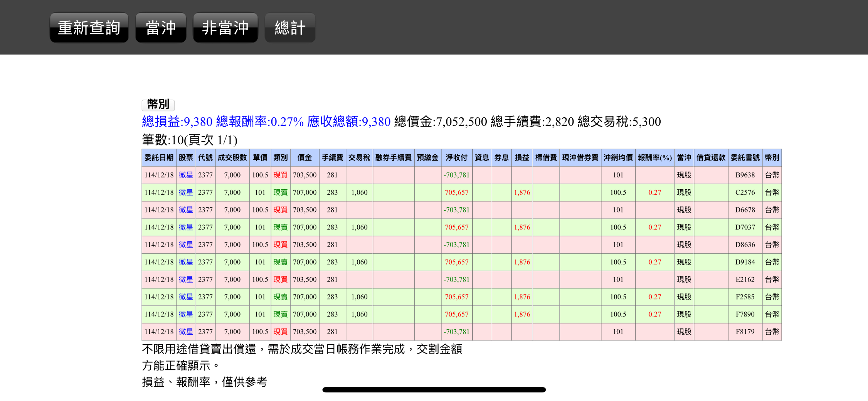Click order number E2162 cell
The height and width of the screenshot is (401, 868).
point(745,279)
